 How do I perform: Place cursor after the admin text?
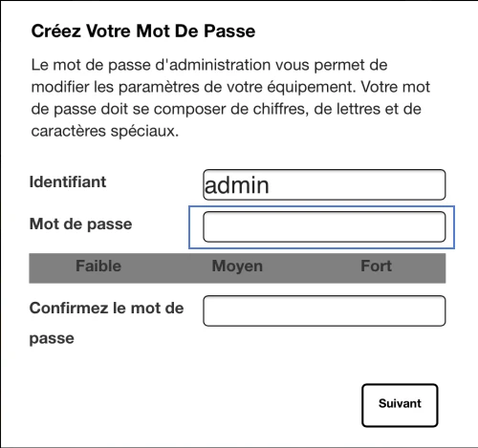click(x=271, y=185)
